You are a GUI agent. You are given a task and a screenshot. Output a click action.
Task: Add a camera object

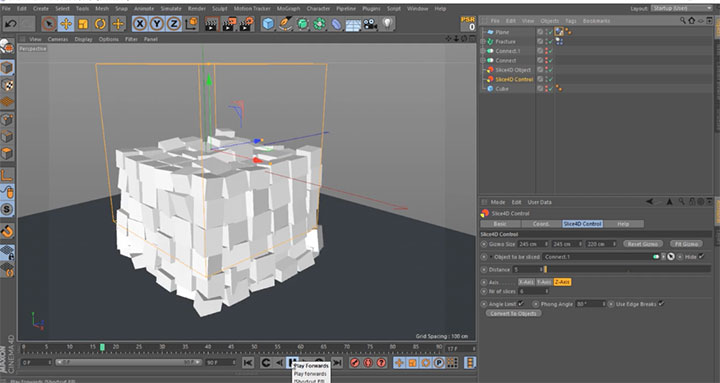pyautogui.click(x=370, y=24)
